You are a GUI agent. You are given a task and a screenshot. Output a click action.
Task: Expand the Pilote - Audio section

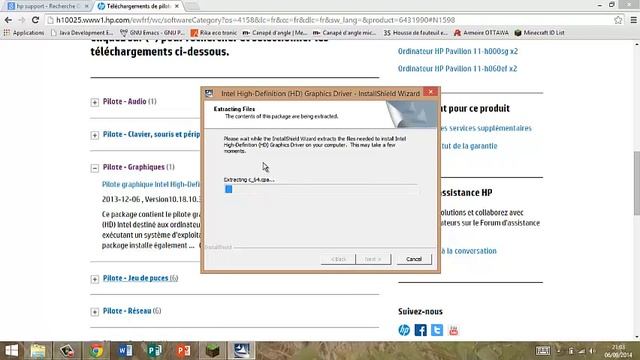tap(95, 102)
